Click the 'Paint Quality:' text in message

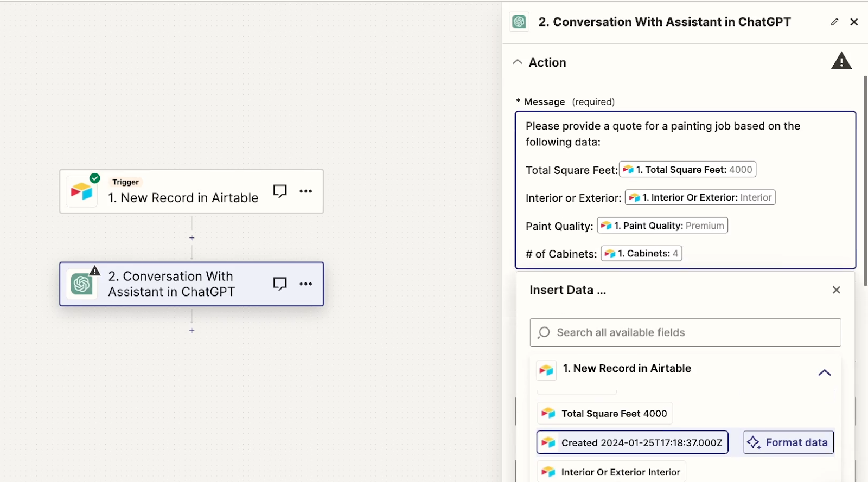pyautogui.click(x=559, y=226)
